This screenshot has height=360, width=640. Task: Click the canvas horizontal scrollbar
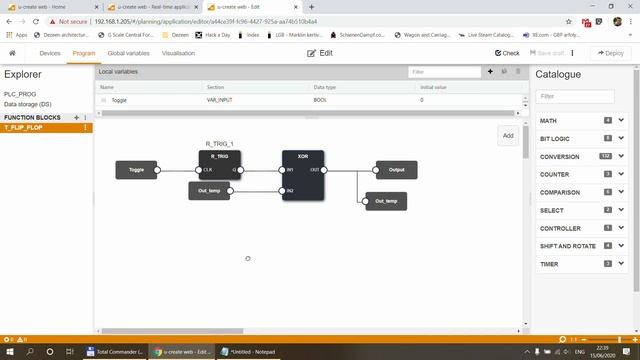[172, 331]
